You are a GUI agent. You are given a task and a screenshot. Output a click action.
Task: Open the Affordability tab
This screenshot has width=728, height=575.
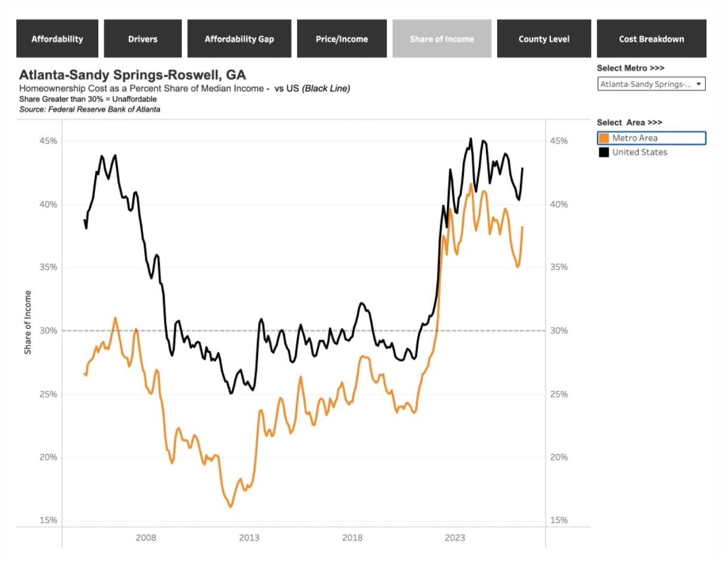57,39
